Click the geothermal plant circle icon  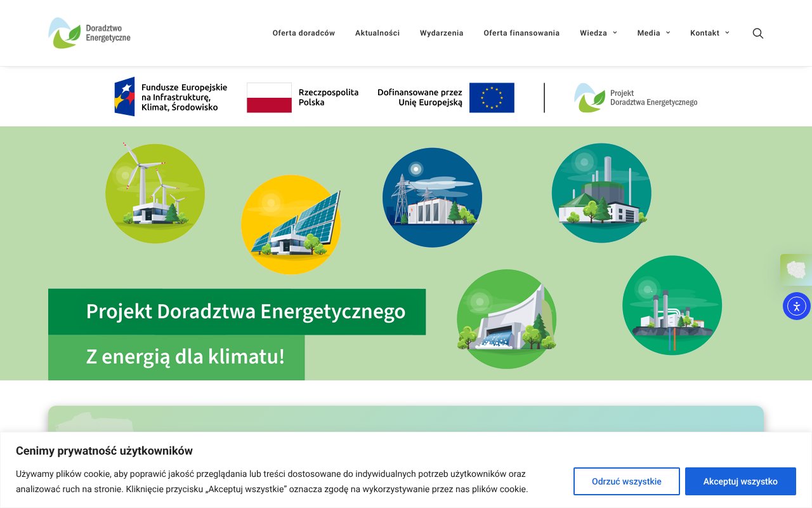pos(672,305)
